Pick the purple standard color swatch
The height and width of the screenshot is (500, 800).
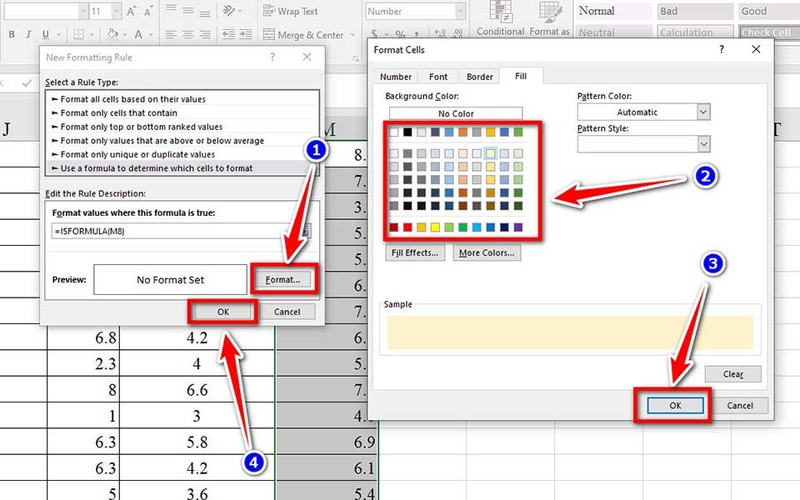point(518,227)
